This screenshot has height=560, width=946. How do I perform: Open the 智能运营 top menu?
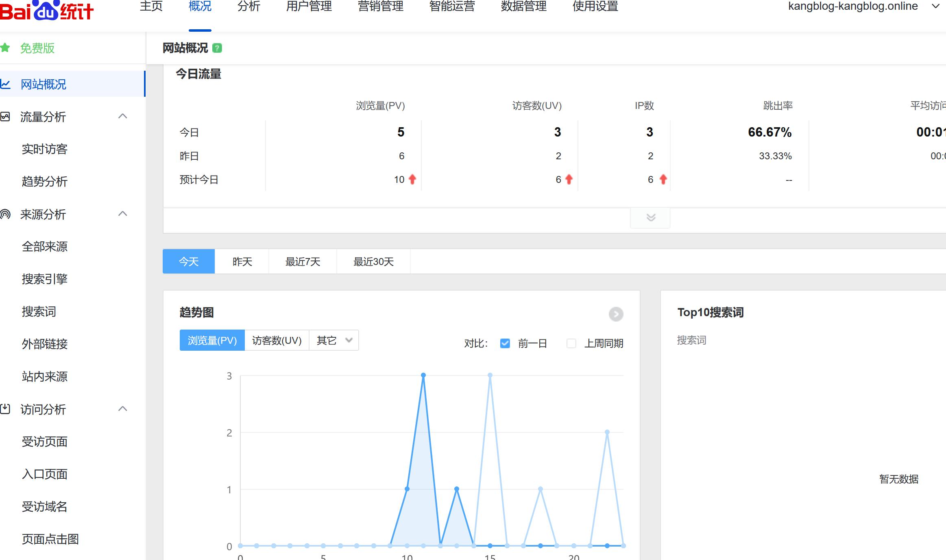452,7
